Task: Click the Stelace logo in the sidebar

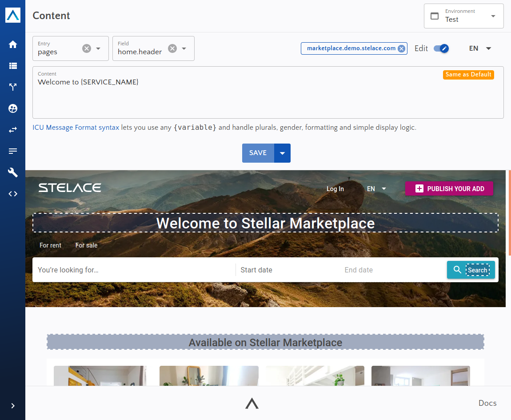Action: pos(13,15)
